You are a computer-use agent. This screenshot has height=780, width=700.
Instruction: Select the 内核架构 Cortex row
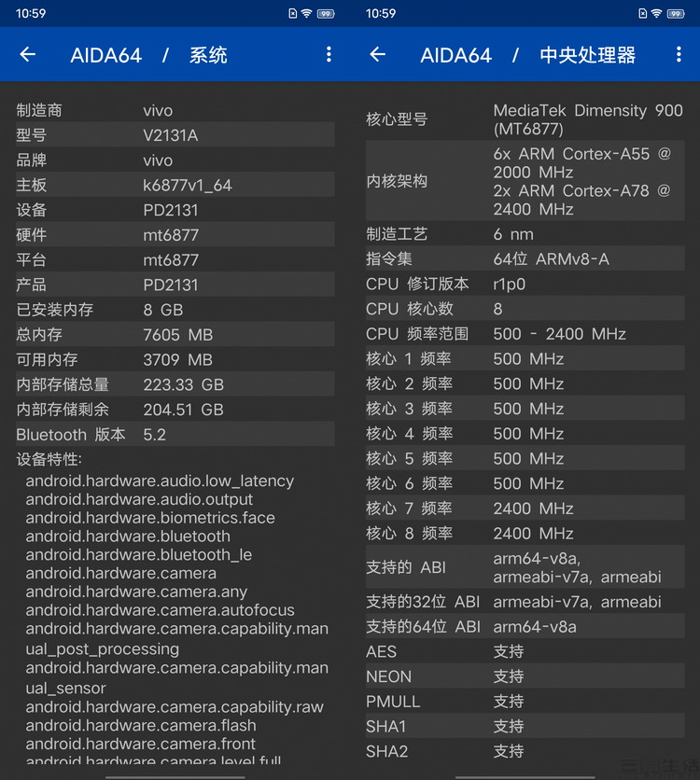525,181
